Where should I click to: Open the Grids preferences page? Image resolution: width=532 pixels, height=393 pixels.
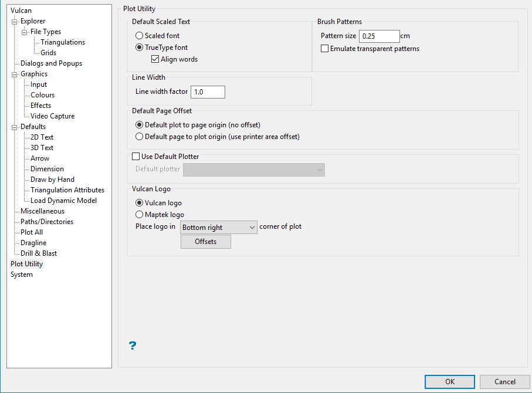pyautogui.click(x=49, y=53)
